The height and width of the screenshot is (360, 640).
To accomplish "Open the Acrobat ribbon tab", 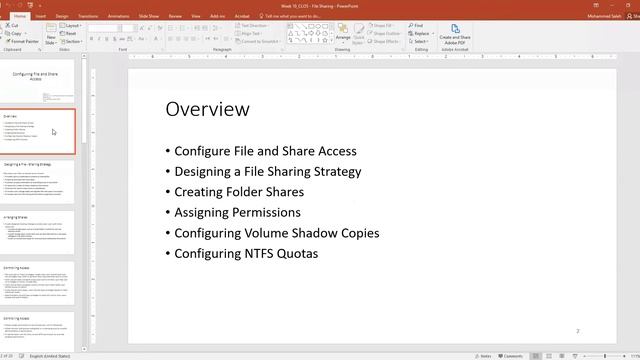I will click(242, 16).
